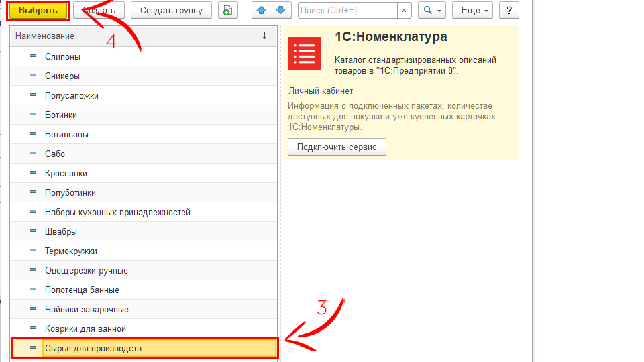The height and width of the screenshot is (362, 644).
Task: Click into the Поиск (Ctrl+F) search field
Action: 346,11
